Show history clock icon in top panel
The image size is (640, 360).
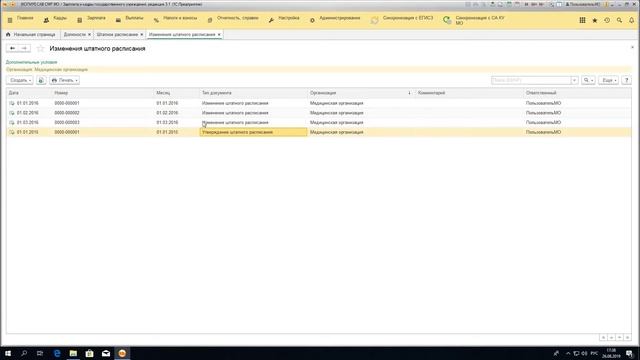(607, 20)
